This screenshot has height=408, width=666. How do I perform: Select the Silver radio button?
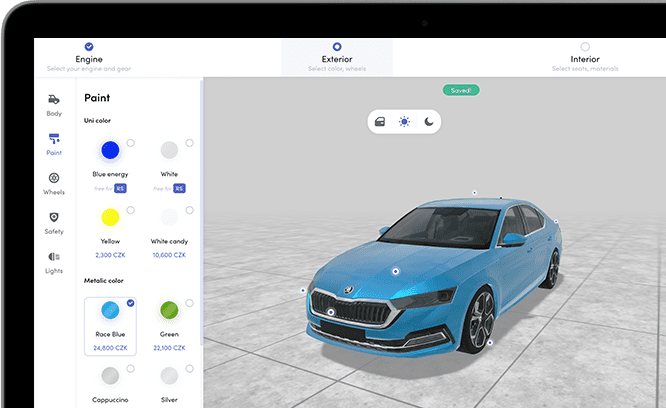coord(189,369)
